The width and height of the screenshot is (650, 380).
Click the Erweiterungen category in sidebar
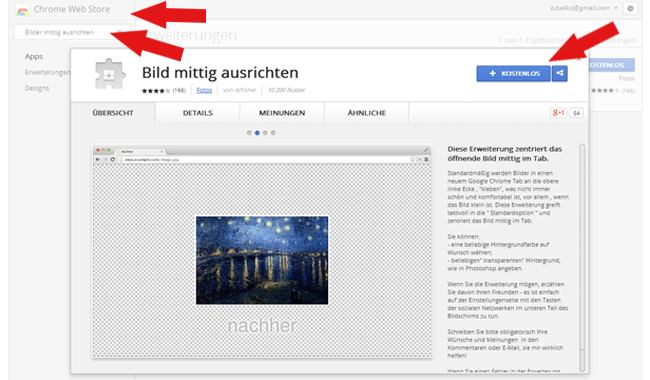coord(47,73)
